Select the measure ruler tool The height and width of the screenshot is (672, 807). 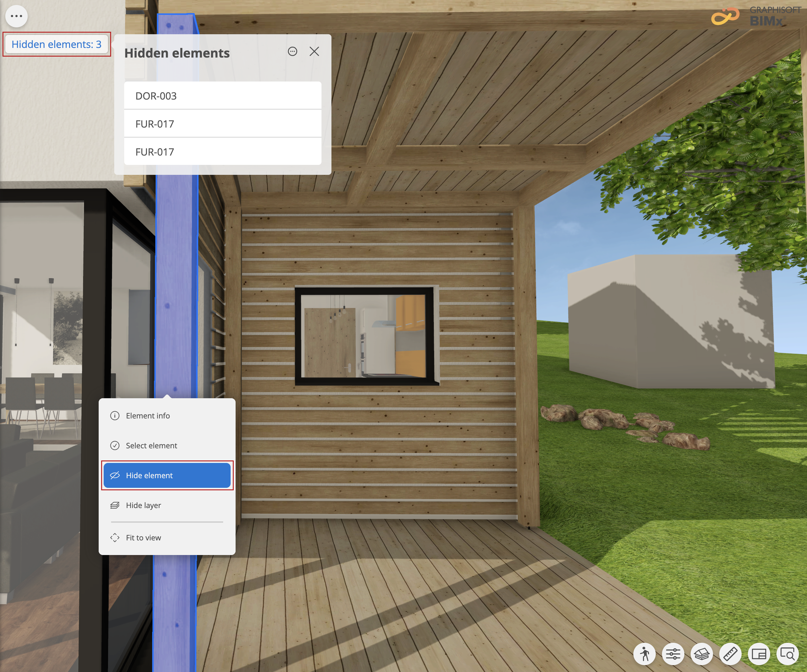[730, 654]
